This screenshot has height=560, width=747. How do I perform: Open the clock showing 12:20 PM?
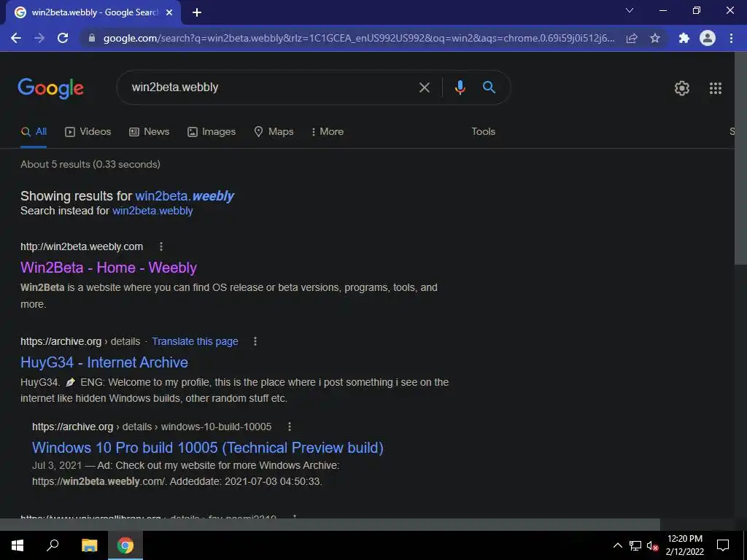pyautogui.click(x=684, y=545)
